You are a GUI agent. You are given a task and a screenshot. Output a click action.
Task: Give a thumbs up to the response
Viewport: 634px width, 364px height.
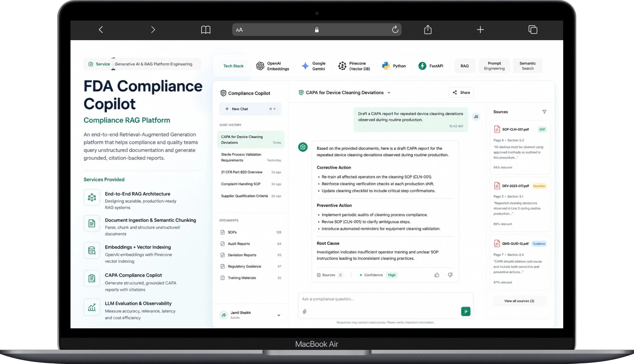(x=437, y=275)
